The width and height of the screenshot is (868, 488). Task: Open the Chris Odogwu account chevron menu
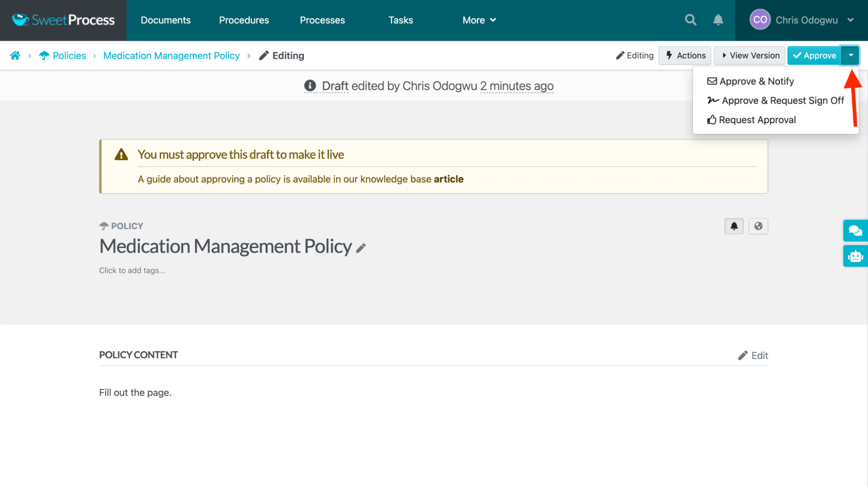850,20
